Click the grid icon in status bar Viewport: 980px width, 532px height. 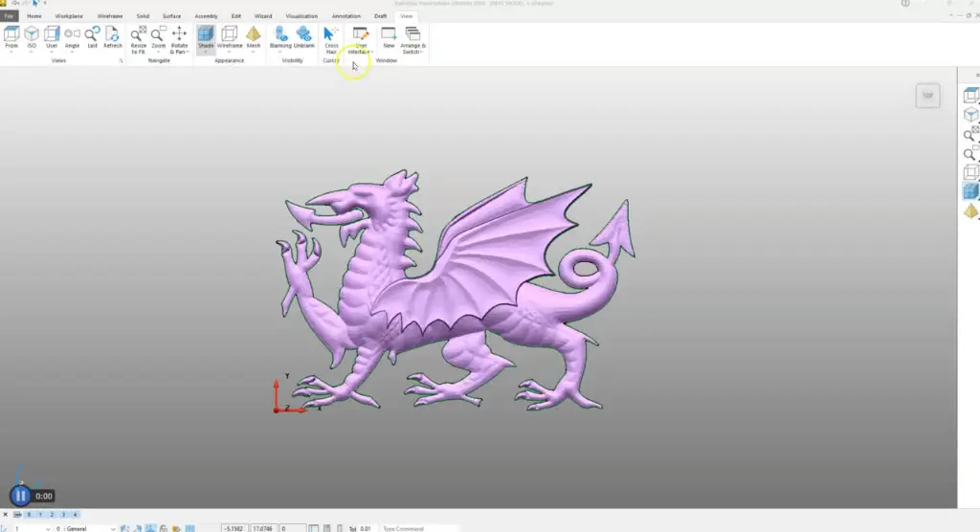click(x=190, y=528)
